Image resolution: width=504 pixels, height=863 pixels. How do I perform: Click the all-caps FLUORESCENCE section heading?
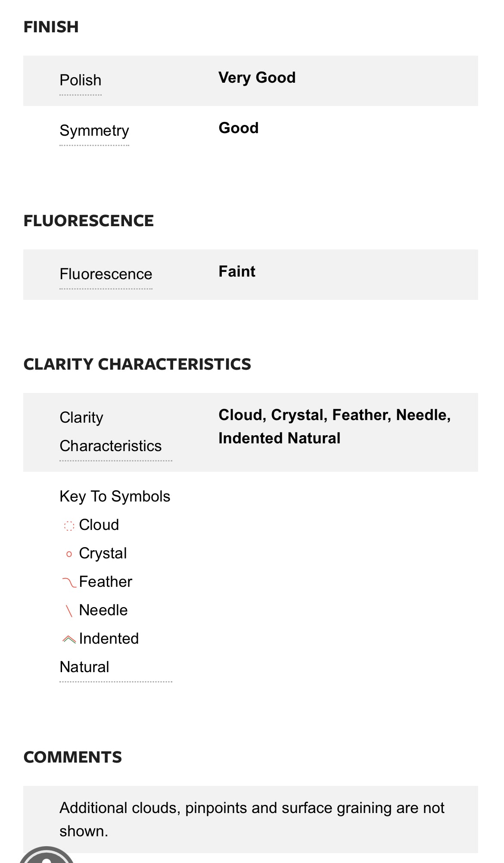[x=89, y=221]
